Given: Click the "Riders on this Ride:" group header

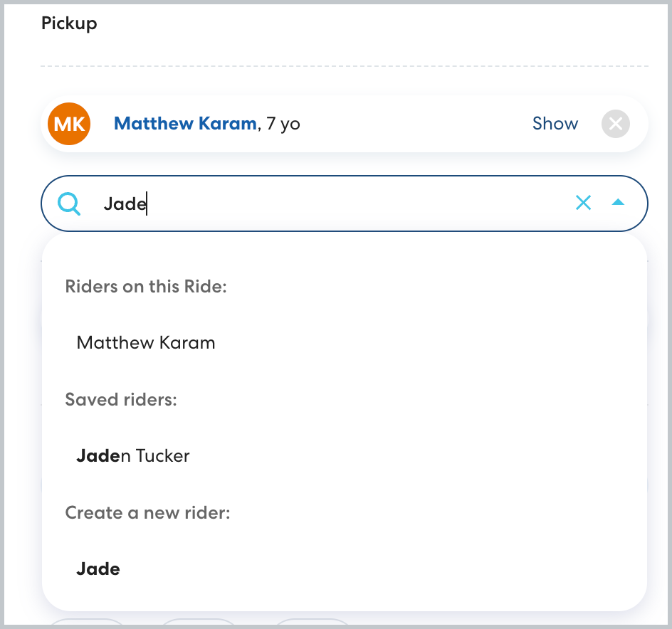Looking at the screenshot, I should pos(145,287).
